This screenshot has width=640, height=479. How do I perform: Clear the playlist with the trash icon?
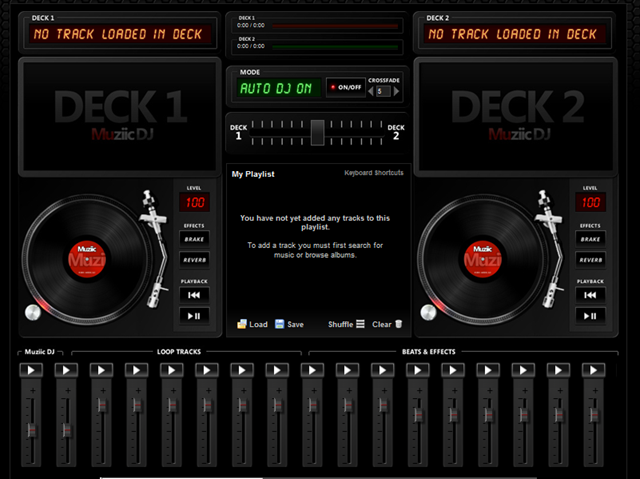pyautogui.click(x=387, y=324)
